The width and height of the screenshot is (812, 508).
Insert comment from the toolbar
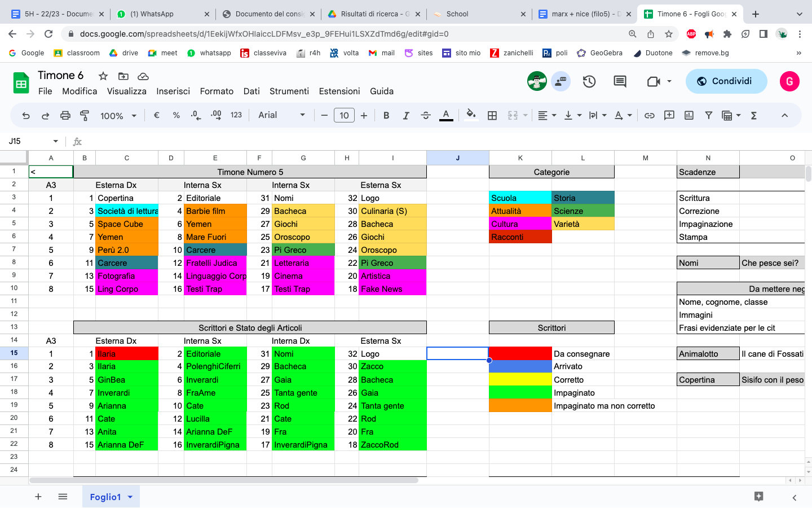[669, 115]
